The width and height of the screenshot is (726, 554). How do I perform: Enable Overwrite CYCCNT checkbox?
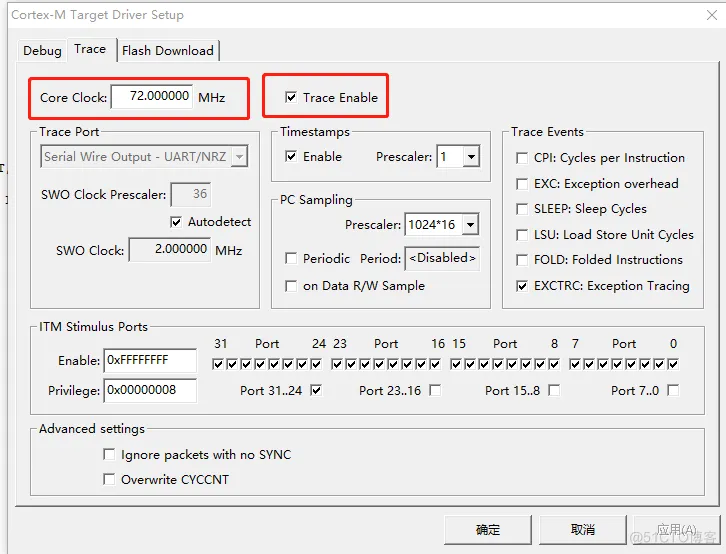point(109,479)
